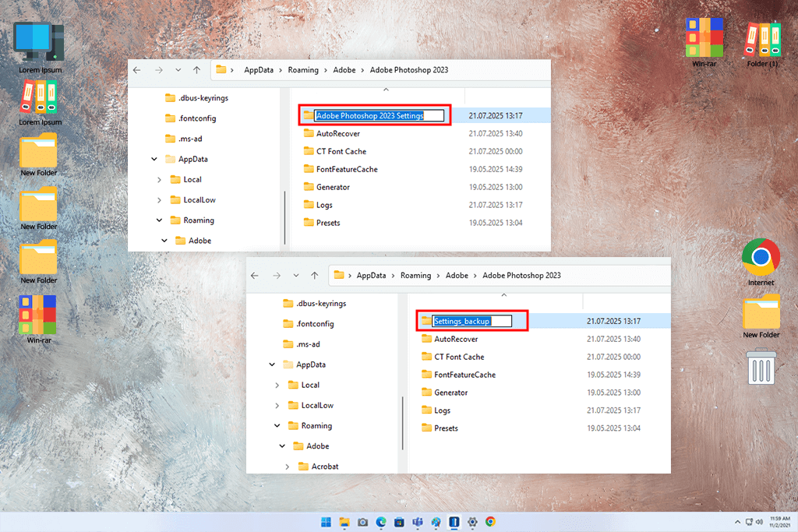
Task: Go back in the Settings_backup window
Action: (255, 275)
